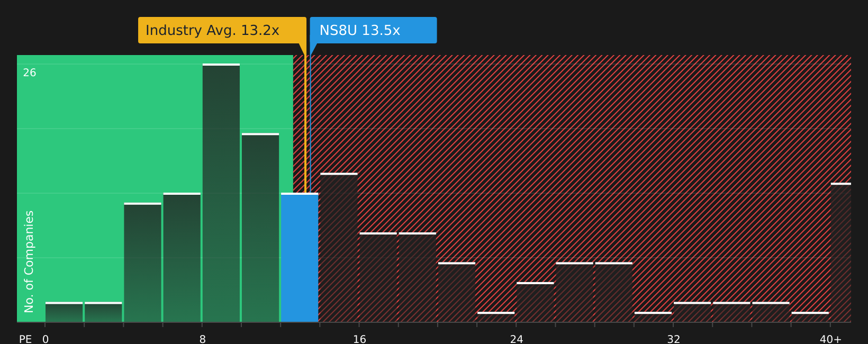
Task: Click the No. of Companies axis title
Action: [29, 261]
